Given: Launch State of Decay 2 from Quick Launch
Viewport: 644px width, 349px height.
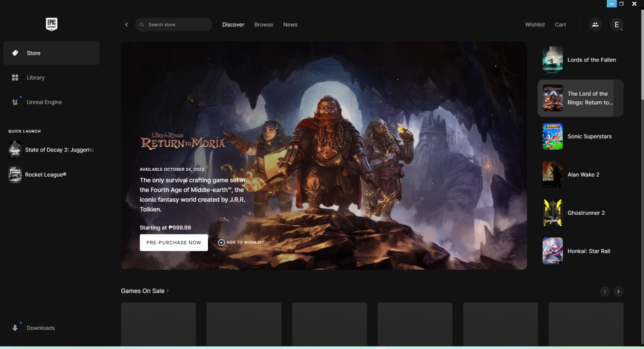Looking at the screenshot, I should click(51, 150).
